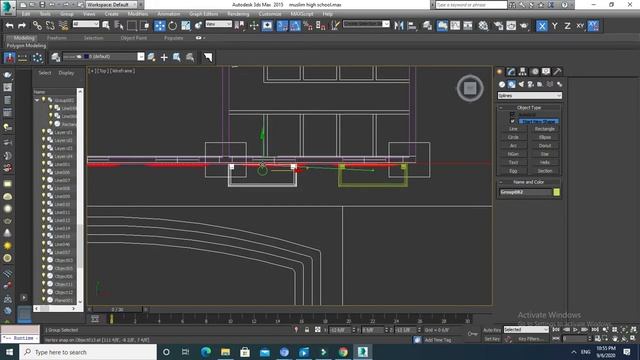The width and height of the screenshot is (640, 360).
Task: Collapse the Name and Color rollout
Action: [x=501, y=182]
